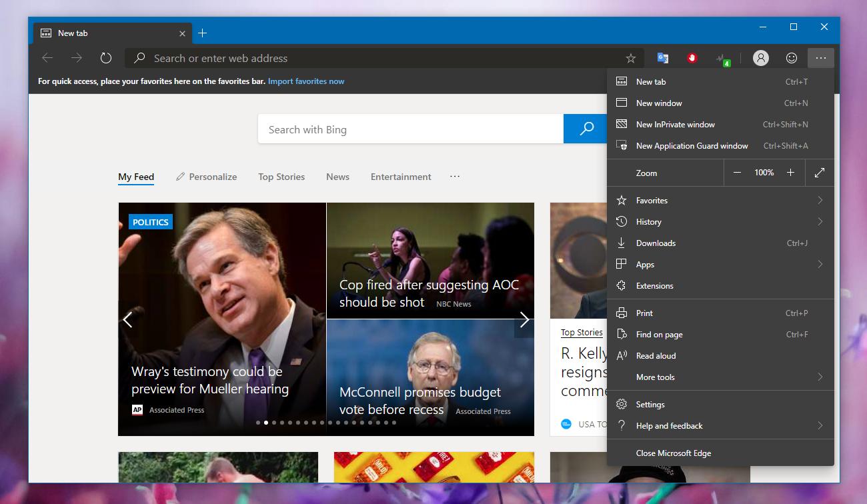Click the forward navigation arrow

[x=77, y=58]
